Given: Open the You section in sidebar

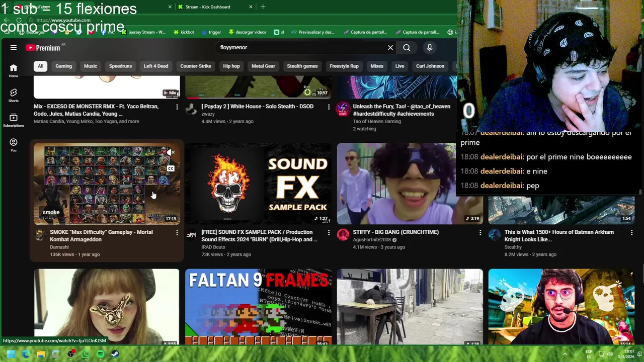Looking at the screenshot, I should (14, 145).
